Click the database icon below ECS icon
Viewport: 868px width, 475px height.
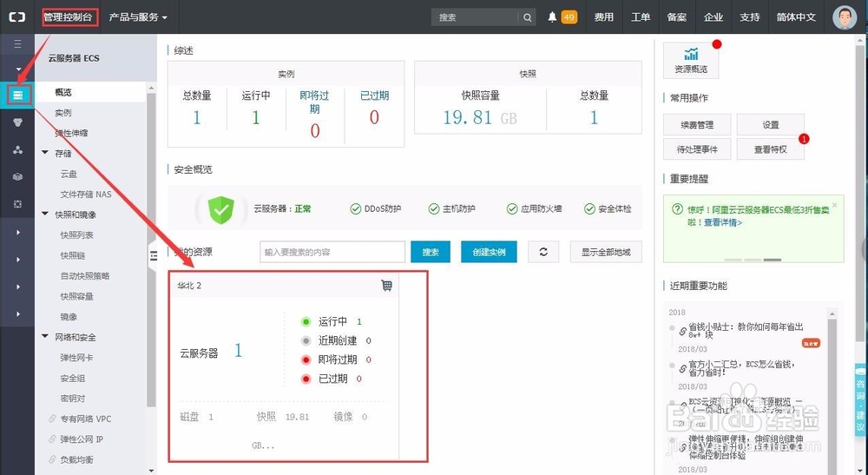pyautogui.click(x=17, y=123)
